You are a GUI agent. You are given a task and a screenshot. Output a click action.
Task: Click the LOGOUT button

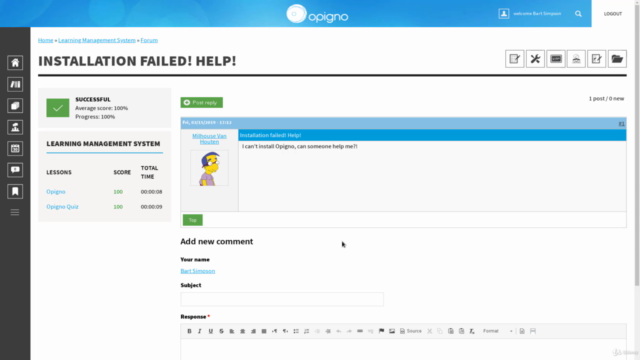tap(613, 14)
